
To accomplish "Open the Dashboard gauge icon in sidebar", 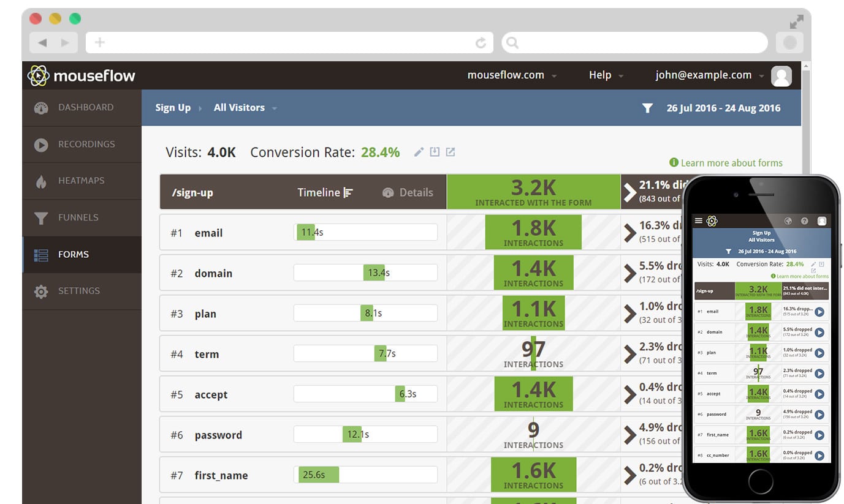I will click(x=41, y=108).
